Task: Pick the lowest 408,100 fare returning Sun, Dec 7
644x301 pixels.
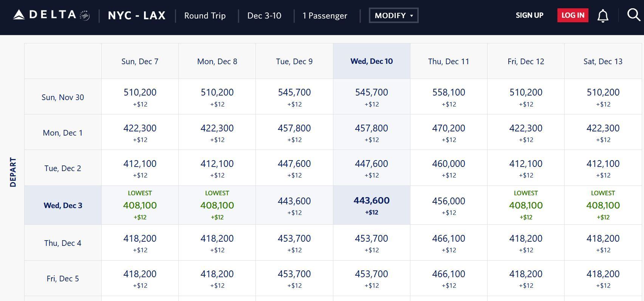Action: point(140,205)
